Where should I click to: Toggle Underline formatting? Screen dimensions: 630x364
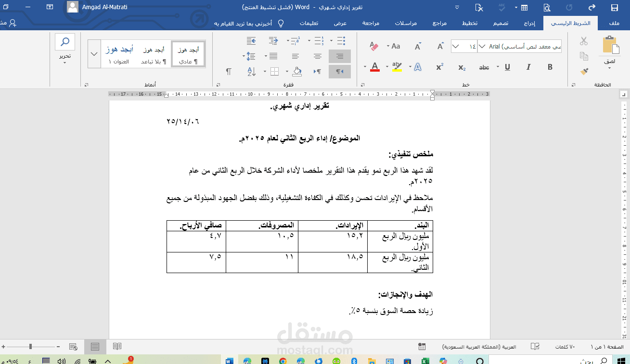point(507,67)
